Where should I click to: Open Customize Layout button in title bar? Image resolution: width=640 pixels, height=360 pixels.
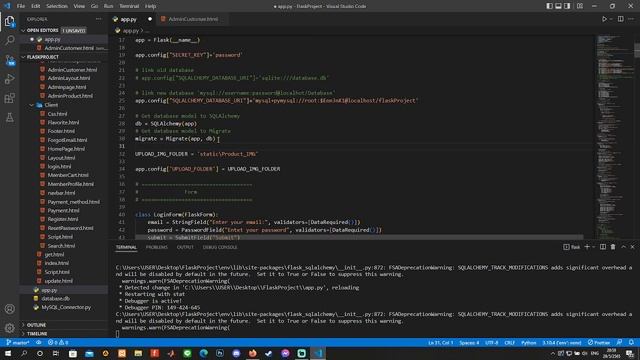pos(580,6)
